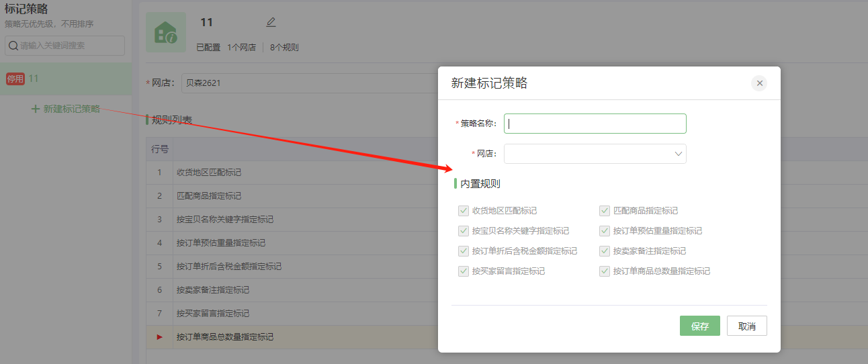Click the red arrow marker in row 8
868x364 pixels.
(159, 337)
